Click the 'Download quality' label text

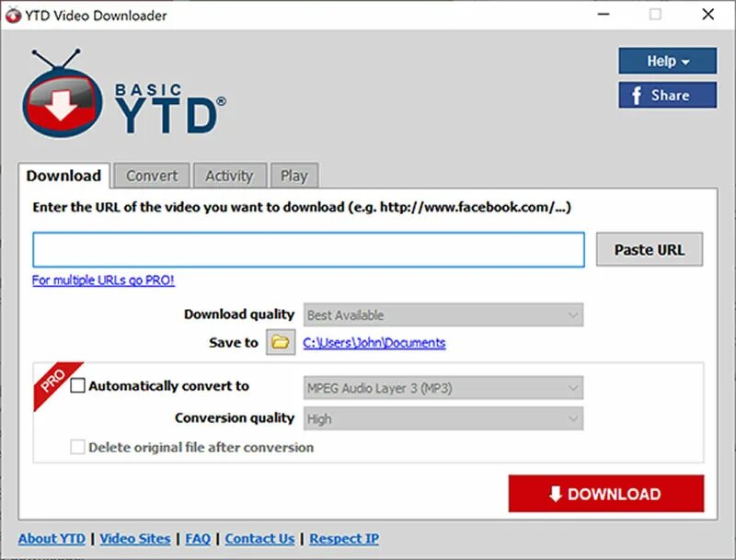[x=239, y=314]
